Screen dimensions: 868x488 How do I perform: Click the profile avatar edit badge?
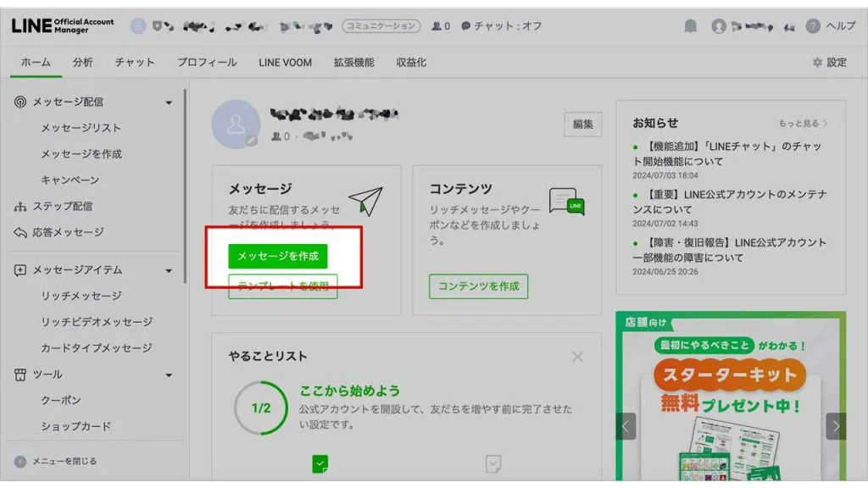coord(251,141)
